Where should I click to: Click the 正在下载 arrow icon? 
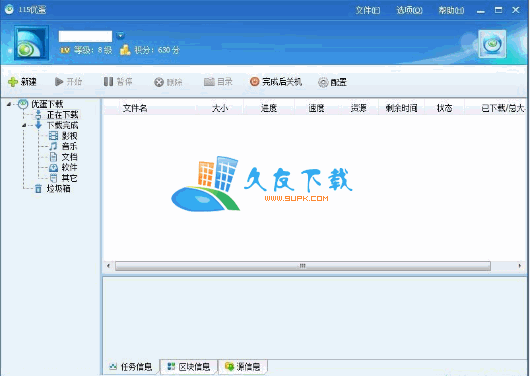38,115
